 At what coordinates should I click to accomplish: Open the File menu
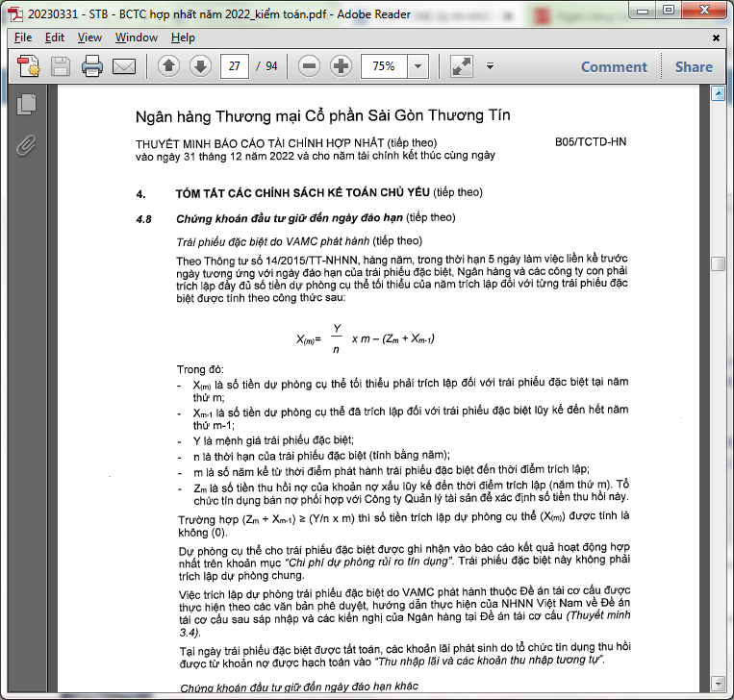pos(23,37)
